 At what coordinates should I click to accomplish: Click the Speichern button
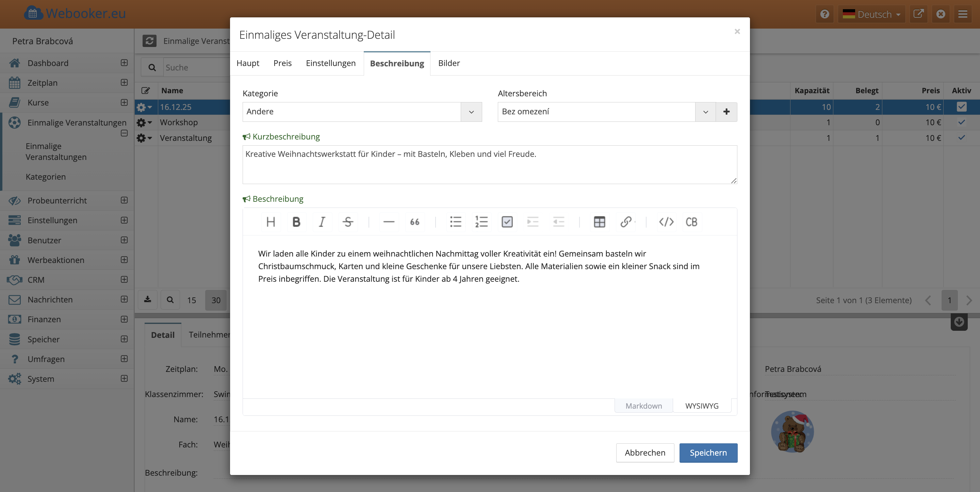[x=708, y=453]
